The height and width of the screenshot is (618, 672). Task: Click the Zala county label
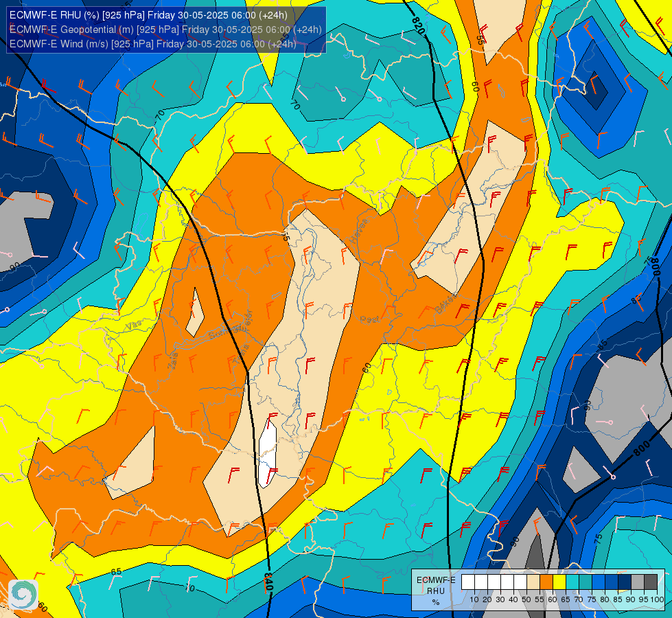(x=173, y=360)
